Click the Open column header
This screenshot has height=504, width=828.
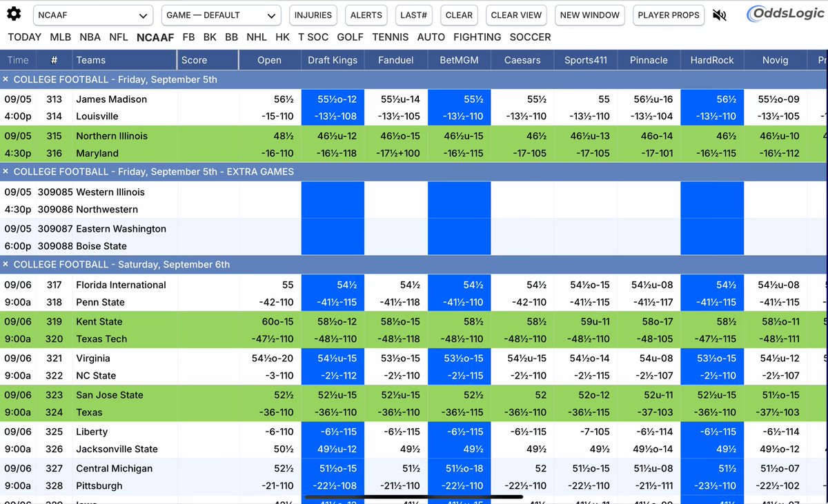pyautogui.click(x=269, y=60)
